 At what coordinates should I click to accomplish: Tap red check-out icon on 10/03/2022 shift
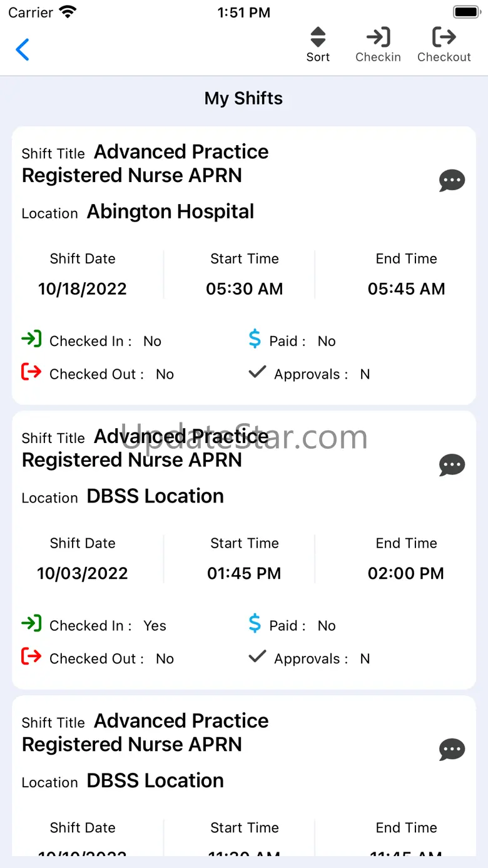pos(31,657)
